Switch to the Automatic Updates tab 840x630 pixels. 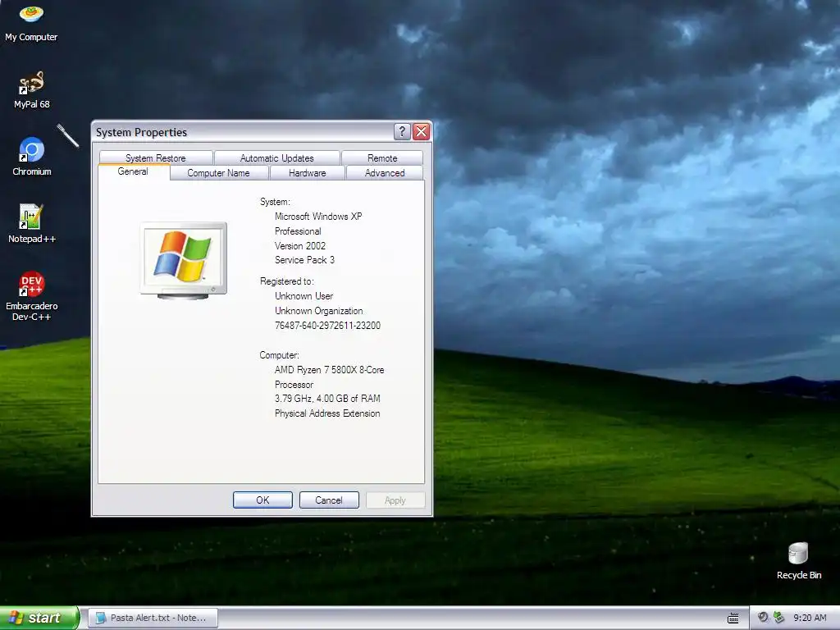pos(276,158)
